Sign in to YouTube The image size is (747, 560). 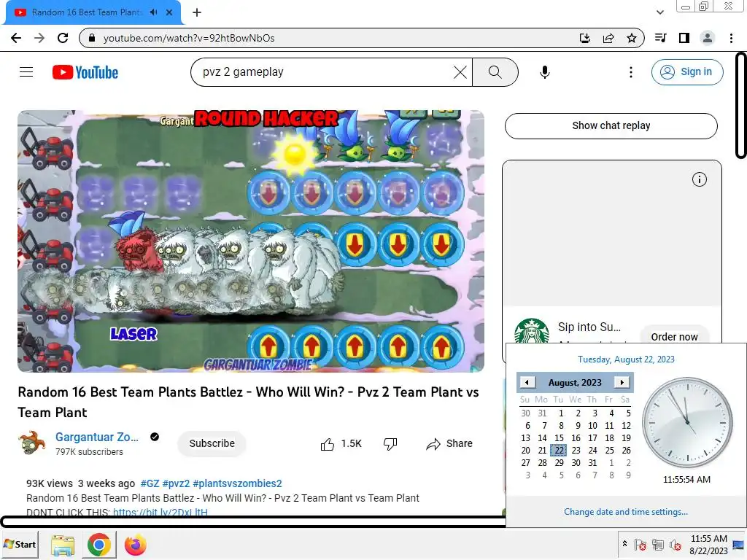click(687, 72)
